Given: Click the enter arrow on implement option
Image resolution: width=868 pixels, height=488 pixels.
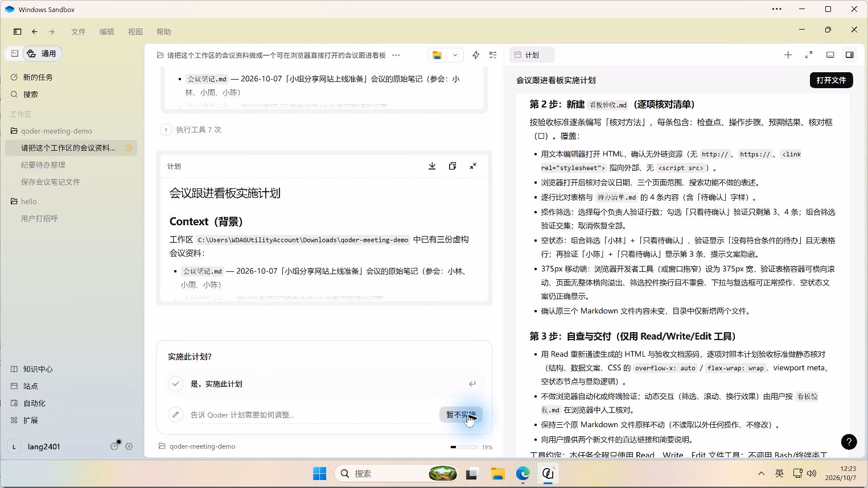Looking at the screenshot, I should (x=472, y=384).
